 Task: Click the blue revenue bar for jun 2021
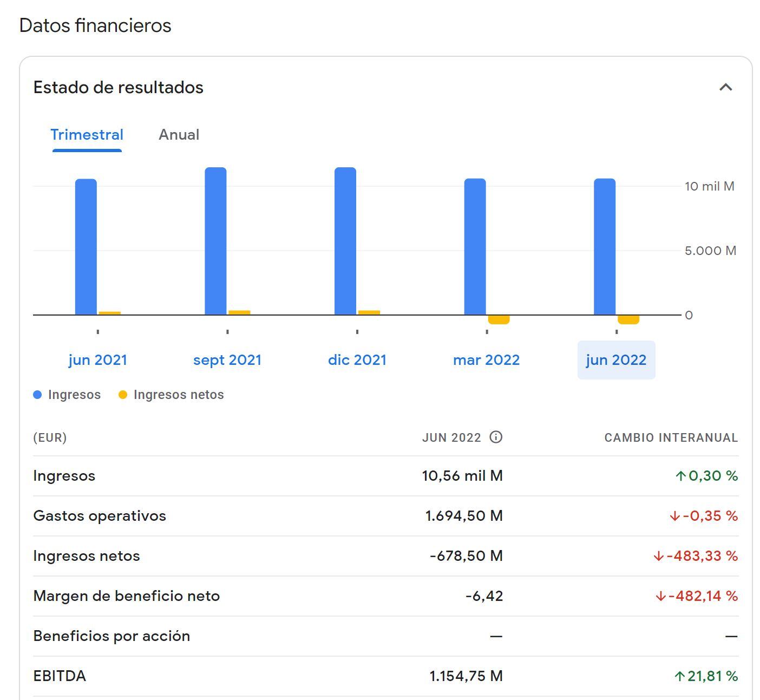pyautogui.click(x=86, y=247)
